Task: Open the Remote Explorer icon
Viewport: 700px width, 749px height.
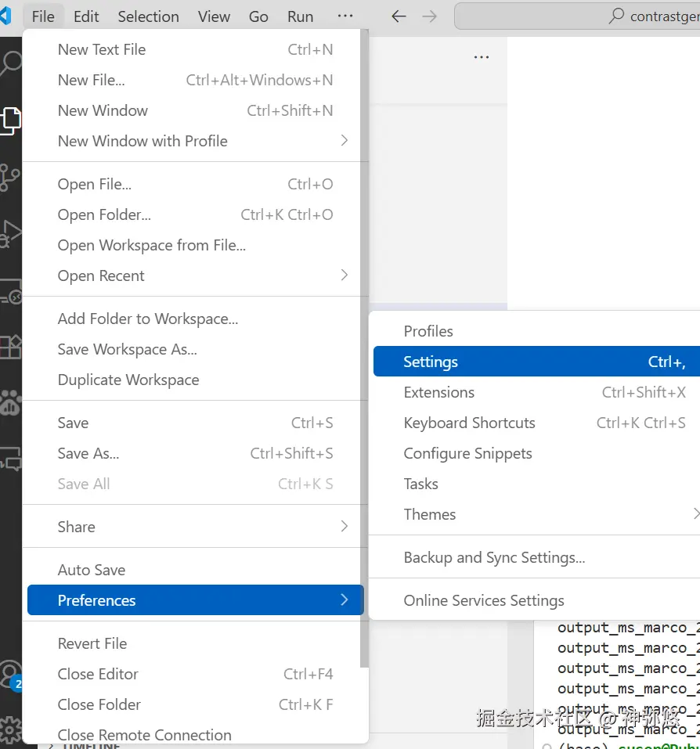Action: (10, 290)
